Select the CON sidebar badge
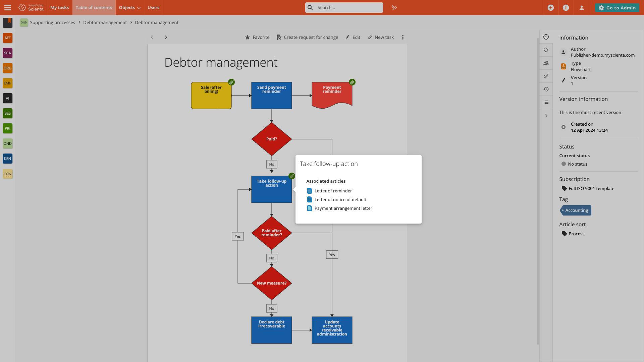The image size is (644, 362). coord(7,174)
